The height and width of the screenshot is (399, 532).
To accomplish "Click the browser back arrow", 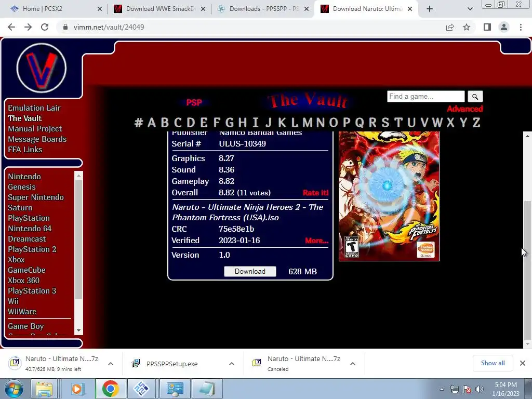I will 11,27.
